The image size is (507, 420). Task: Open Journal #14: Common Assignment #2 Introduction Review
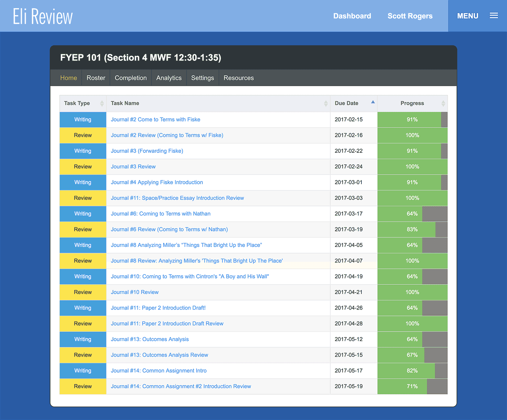tap(181, 386)
